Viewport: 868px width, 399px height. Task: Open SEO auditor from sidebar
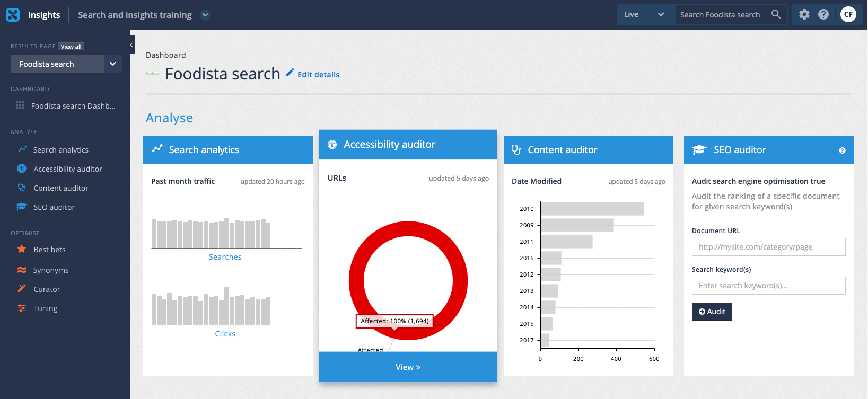coord(54,207)
